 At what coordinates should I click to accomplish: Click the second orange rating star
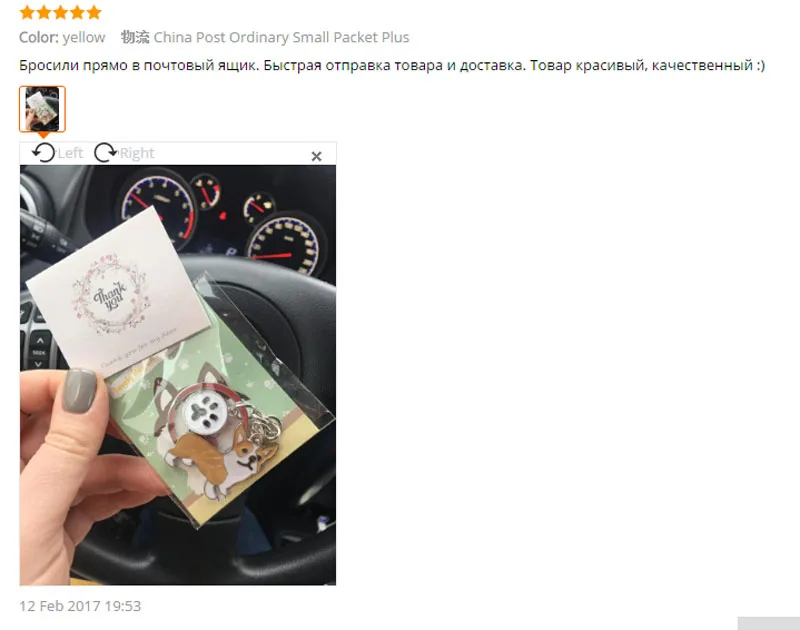coord(44,12)
